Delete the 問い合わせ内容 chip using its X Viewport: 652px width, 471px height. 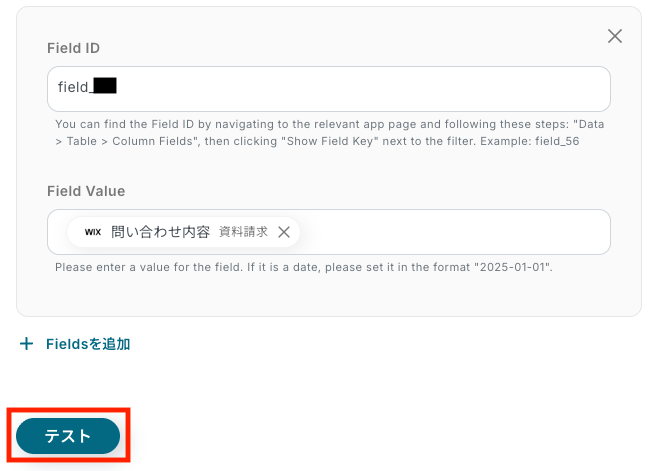point(284,232)
